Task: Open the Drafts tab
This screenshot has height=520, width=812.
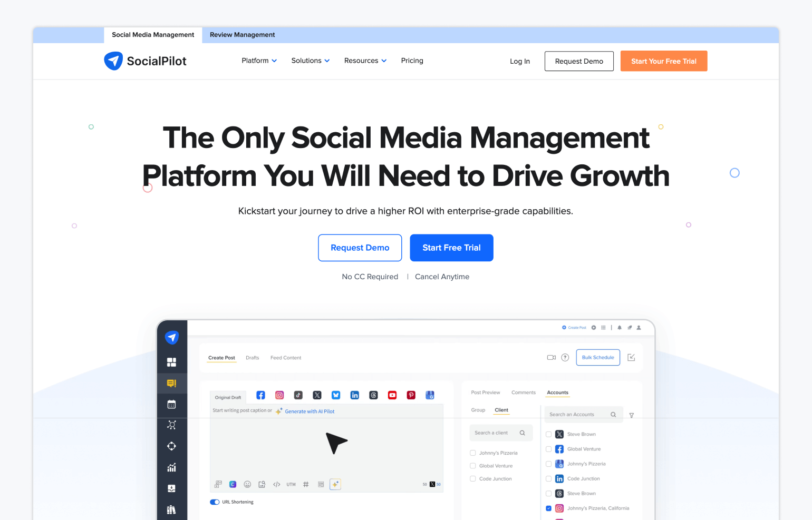Action: pos(252,358)
